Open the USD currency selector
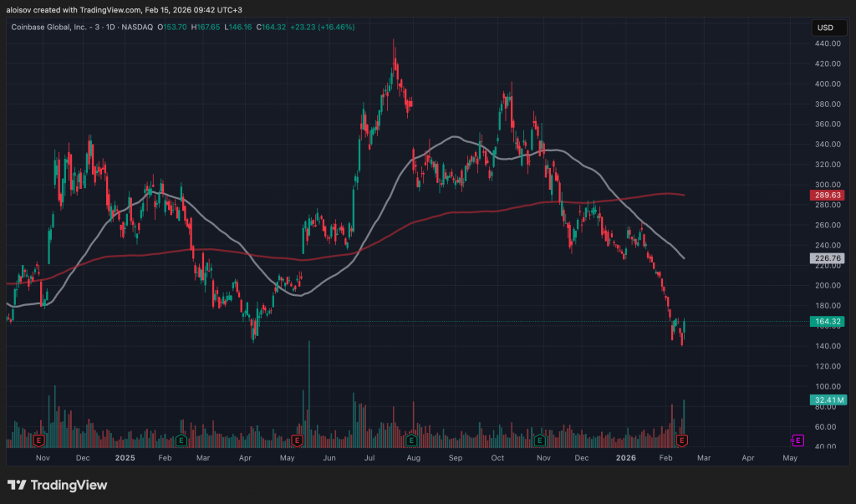Screen dimensions: 856x504 824,28
